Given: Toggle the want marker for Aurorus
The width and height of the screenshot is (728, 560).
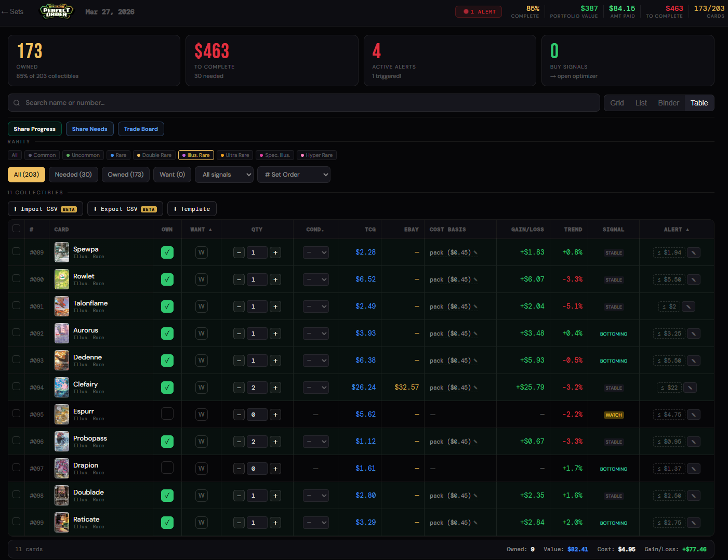Looking at the screenshot, I should click(201, 334).
